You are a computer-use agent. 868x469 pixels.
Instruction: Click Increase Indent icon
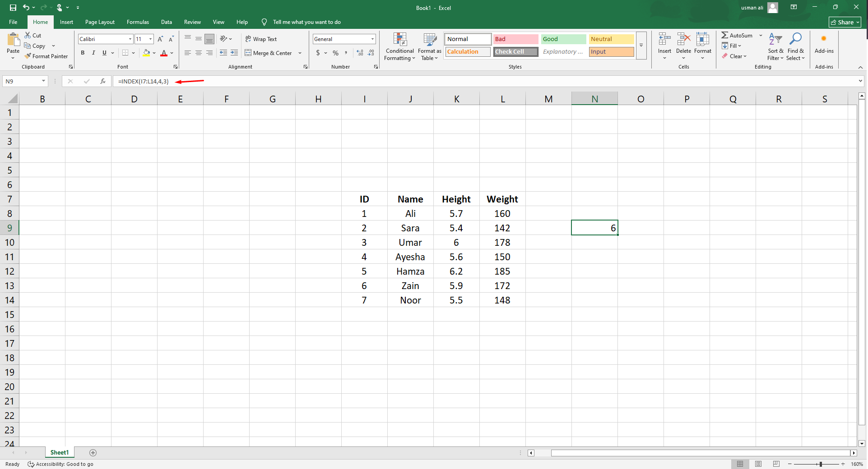234,53
